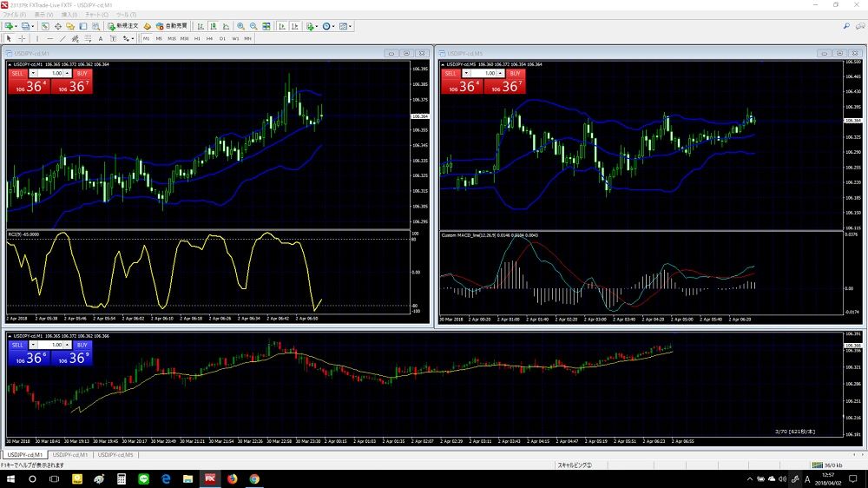This screenshot has width=868, height=488.
Task: Open the periods clock icon
Action: click(x=326, y=26)
